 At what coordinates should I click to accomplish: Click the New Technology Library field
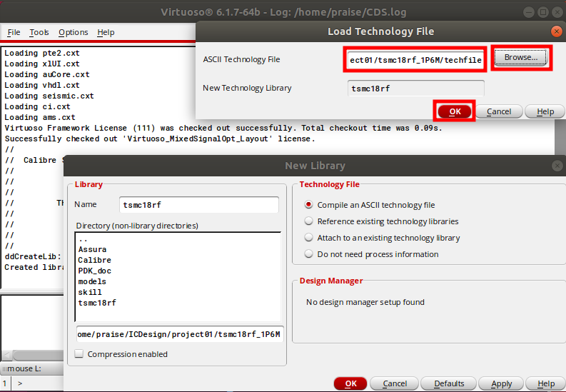pyautogui.click(x=415, y=89)
